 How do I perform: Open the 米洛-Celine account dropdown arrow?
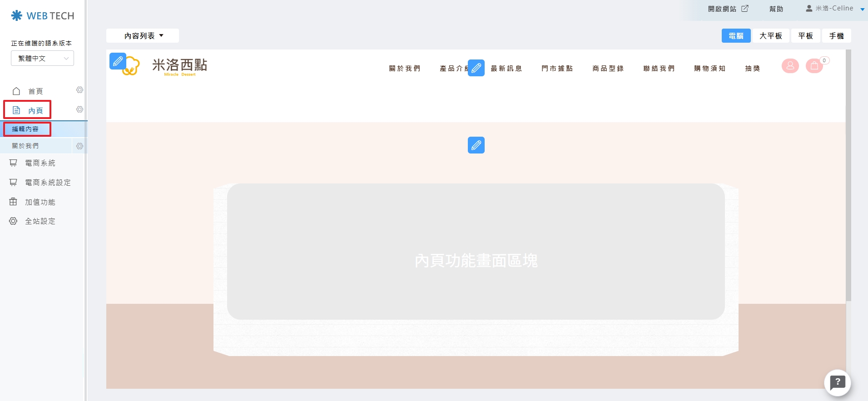coord(862,9)
